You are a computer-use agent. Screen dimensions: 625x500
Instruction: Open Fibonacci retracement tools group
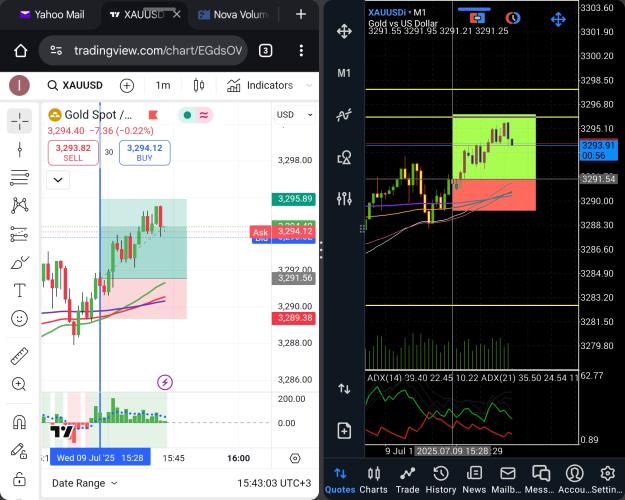tap(20, 177)
